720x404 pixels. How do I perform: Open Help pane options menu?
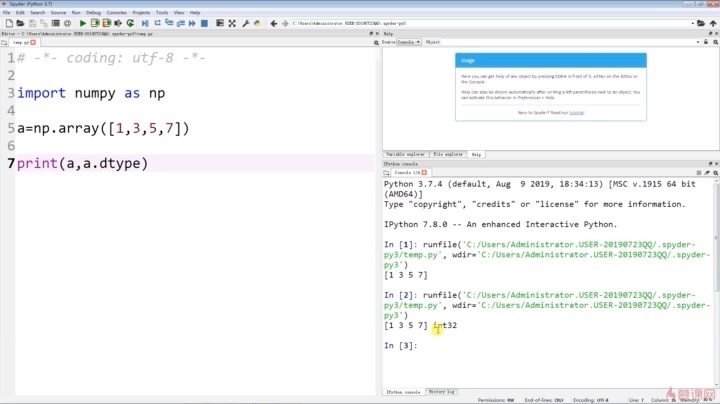pos(715,42)
